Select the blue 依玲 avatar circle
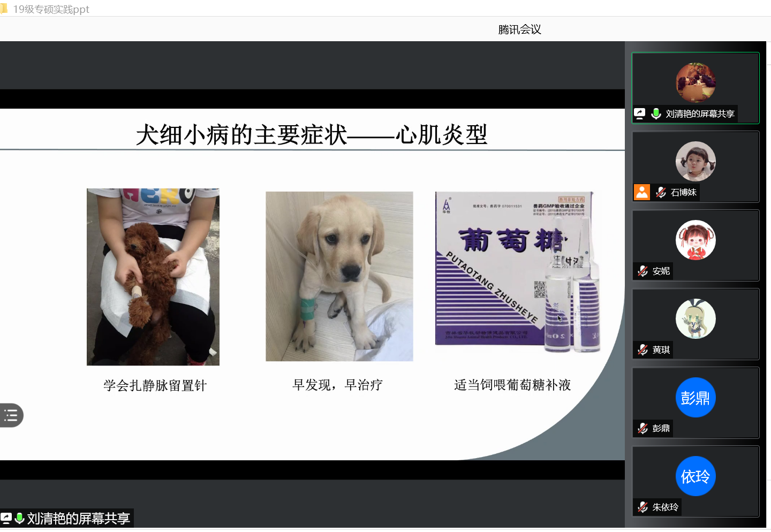Viewport: 771px width, 532px height. [696, 476]
